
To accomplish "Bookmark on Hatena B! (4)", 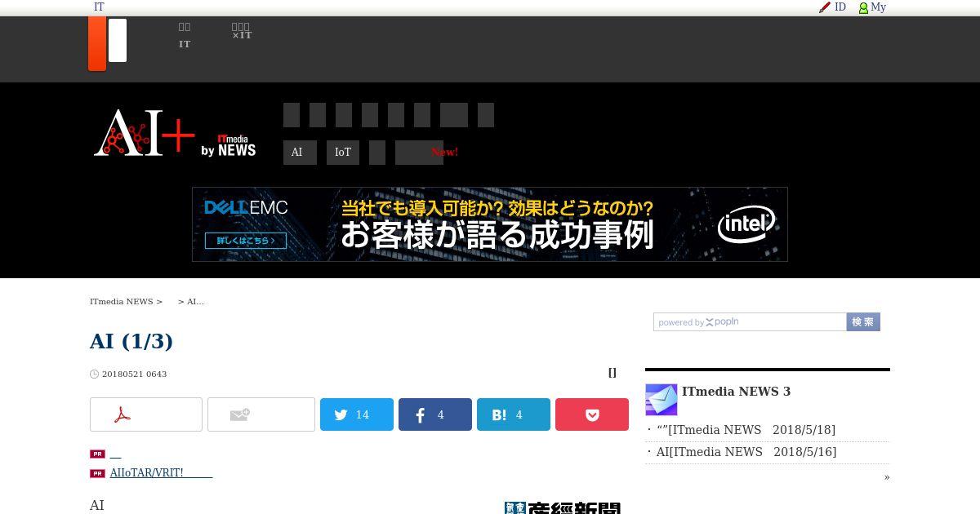I will coord(514,414).
